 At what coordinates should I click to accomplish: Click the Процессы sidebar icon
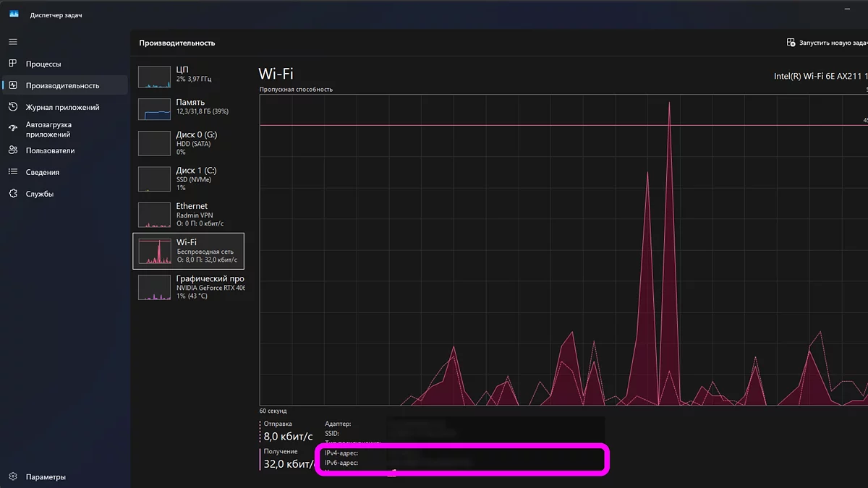click(x=13, y=64)
